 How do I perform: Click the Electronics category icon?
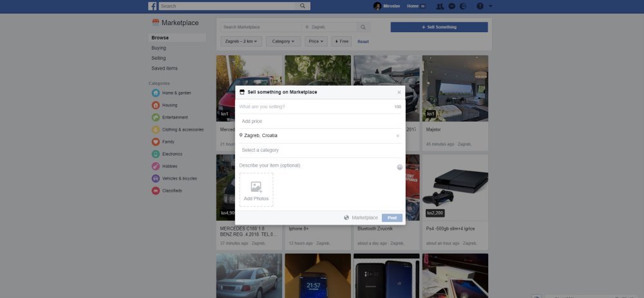pos(156,154)
